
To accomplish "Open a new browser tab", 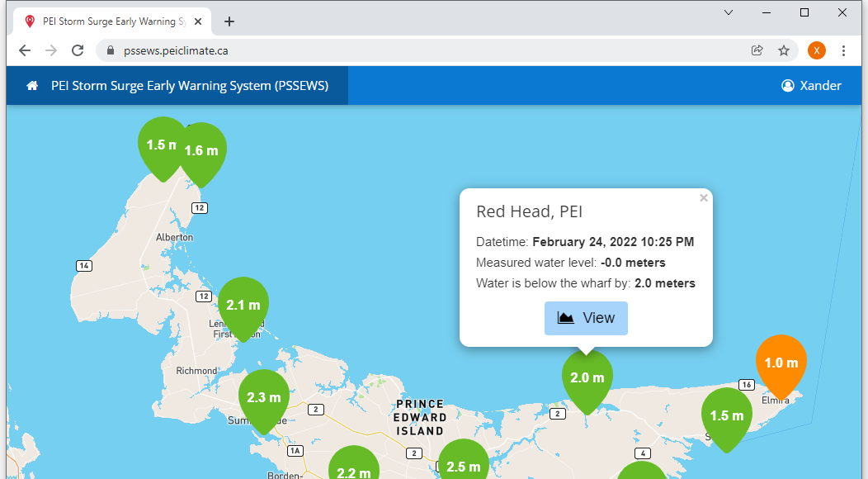I will (229, 21).
